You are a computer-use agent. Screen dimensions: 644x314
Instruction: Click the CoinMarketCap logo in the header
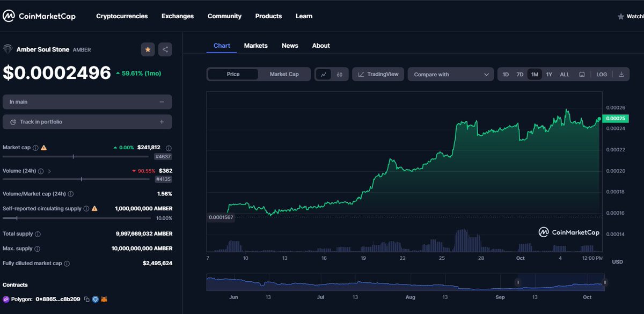coord(39,16)
